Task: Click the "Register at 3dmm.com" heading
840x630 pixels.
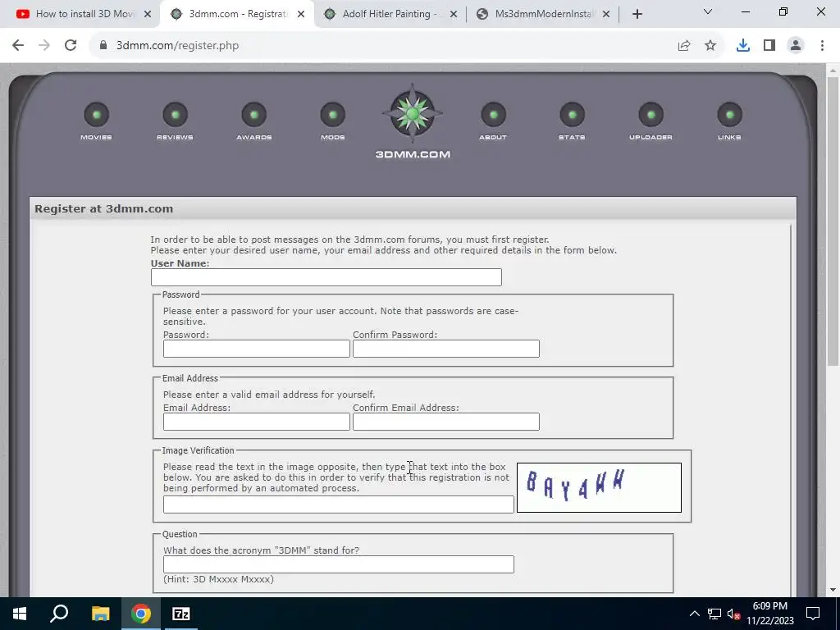Action: (104, 209)
